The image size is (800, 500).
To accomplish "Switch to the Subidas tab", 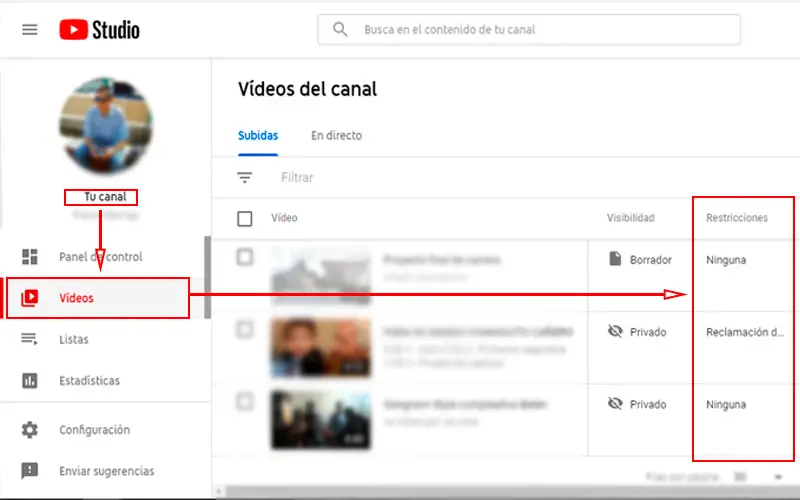I will (258, 135).
